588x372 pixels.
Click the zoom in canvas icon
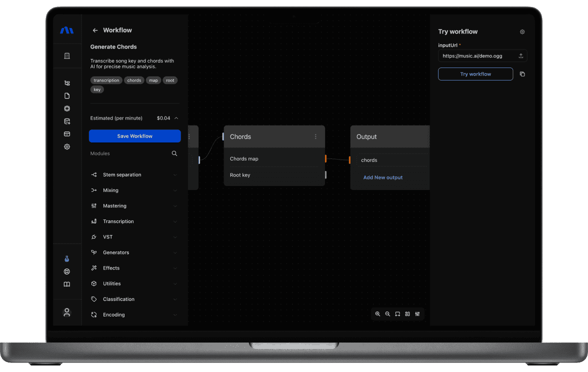click(377, 314)
